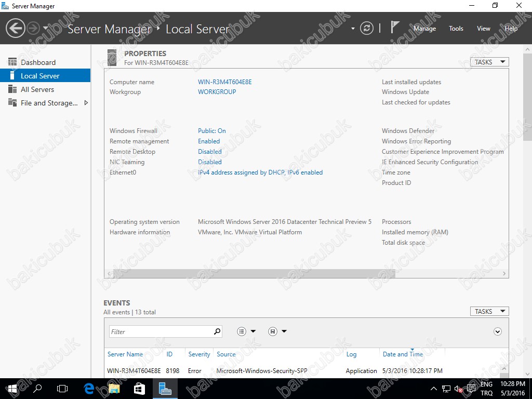The height and width of the screenshot is (399, 532).
Task: Click the forward navigation arrow
Action: [33, 28]
